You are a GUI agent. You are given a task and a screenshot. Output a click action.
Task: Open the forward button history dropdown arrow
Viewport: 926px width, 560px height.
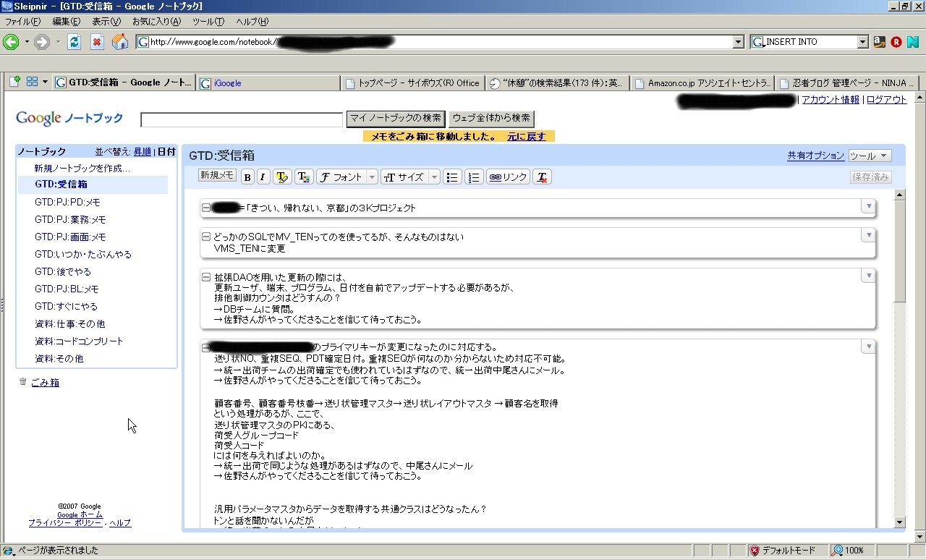(58, 42)
